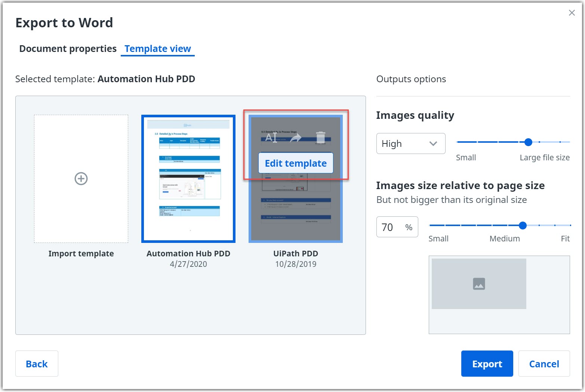Go Back to previous step
Screen dimensions: 585x392
(x=37, y=364)
